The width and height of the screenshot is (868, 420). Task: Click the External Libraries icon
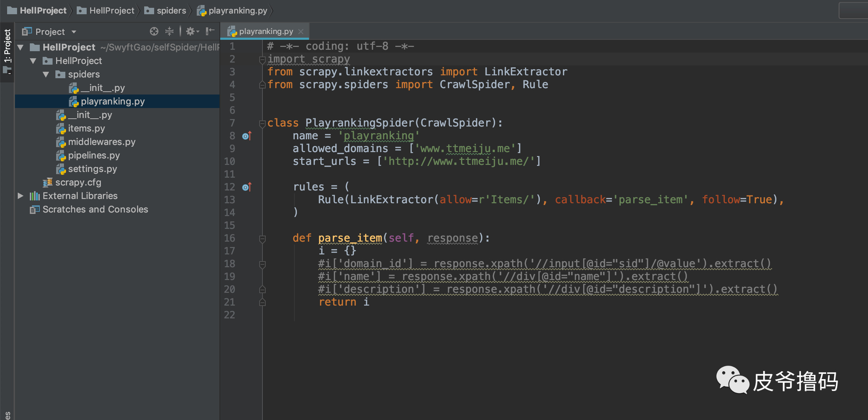tap(34, 196)
